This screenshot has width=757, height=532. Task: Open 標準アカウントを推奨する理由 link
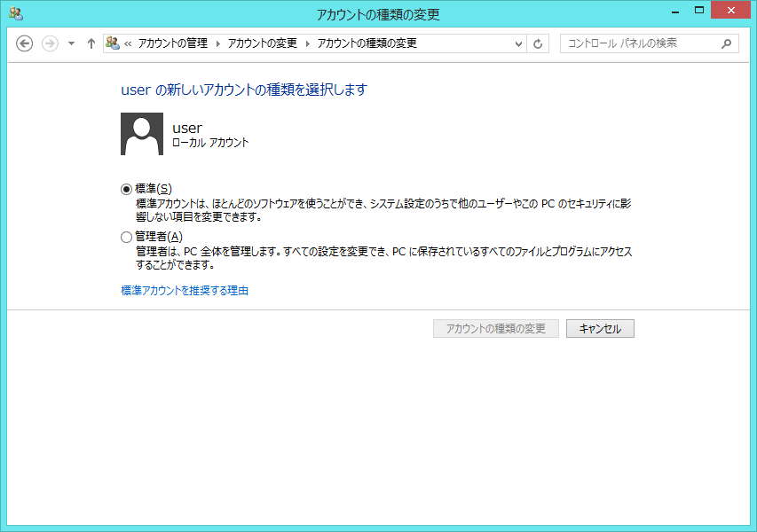(x=185, y=290)
